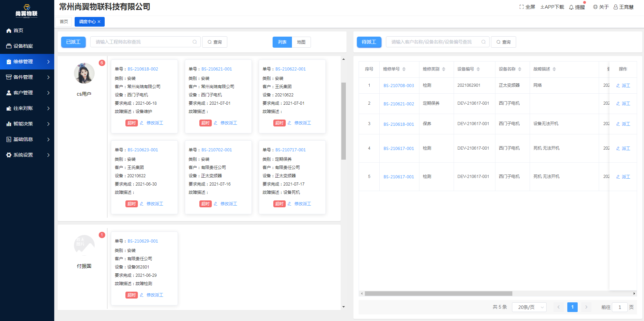Viewport: 644px width, 321px height.
Task: Click the home icon in sidebar
Action: click(9, 31)
